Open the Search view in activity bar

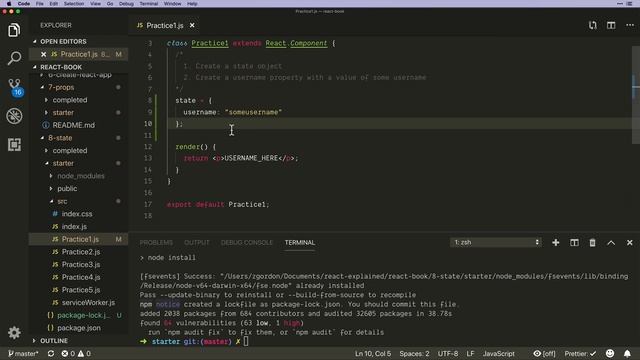(x=14, y=58)
